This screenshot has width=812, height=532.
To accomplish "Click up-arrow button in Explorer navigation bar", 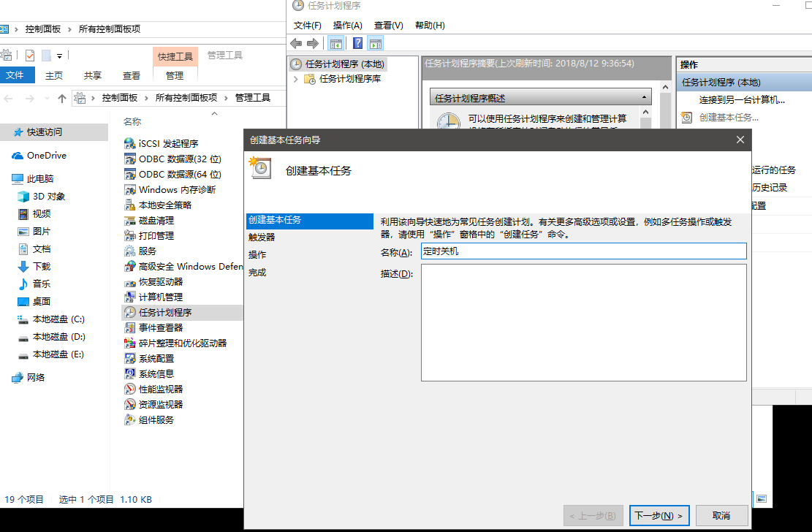I will [62, 98].
